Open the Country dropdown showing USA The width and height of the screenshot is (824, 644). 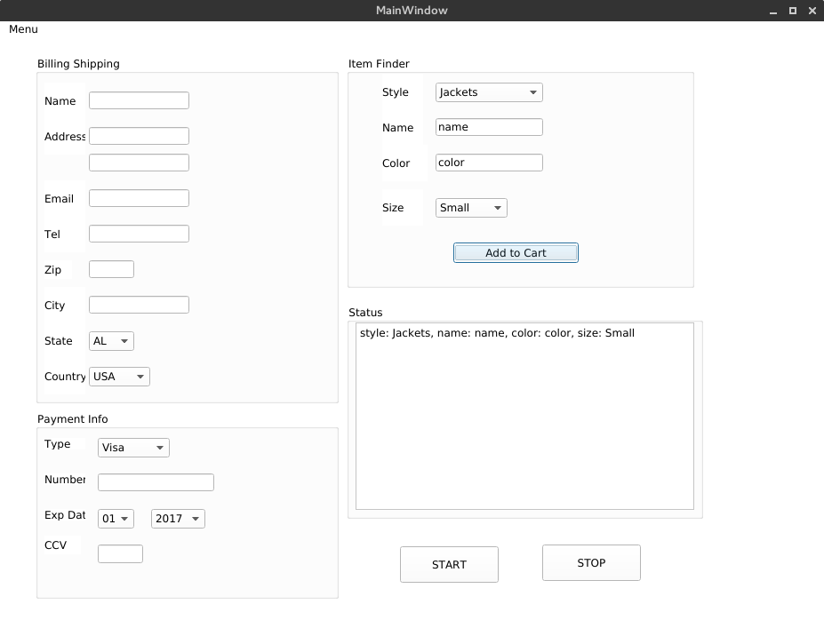(x=119, y=377)
